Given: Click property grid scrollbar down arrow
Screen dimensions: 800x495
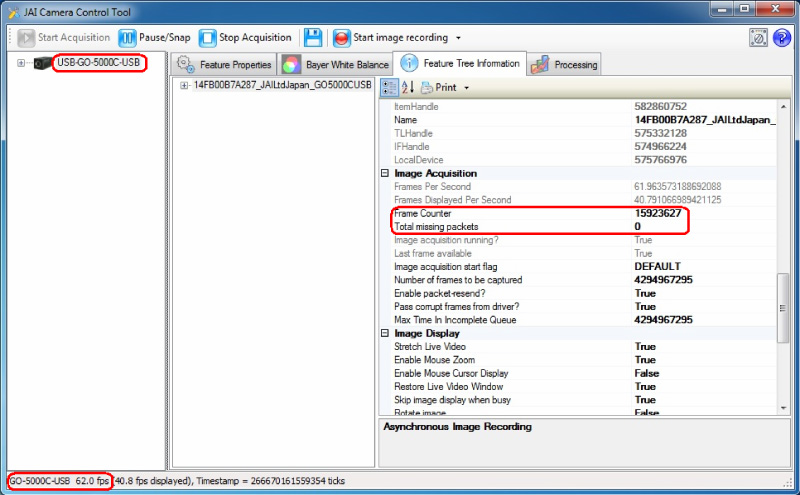Looking at the screenshot, I should [783, 408].
